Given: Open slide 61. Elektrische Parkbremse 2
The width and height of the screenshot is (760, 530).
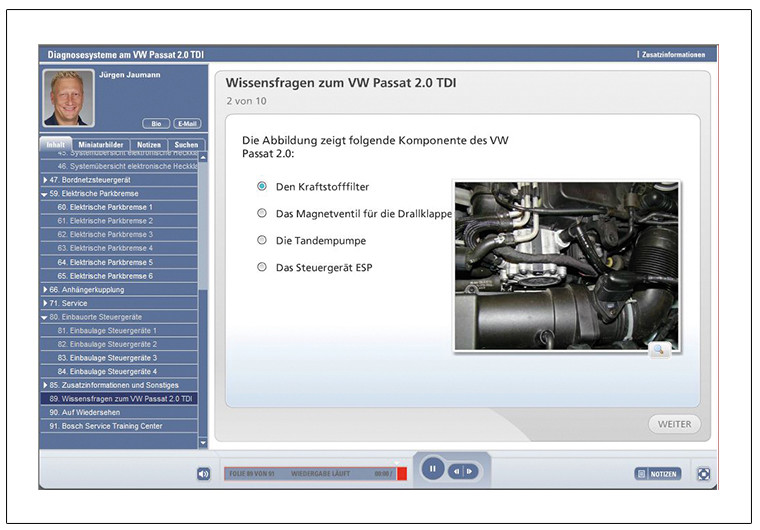Looking at the screenshot, I should (119, 221).
